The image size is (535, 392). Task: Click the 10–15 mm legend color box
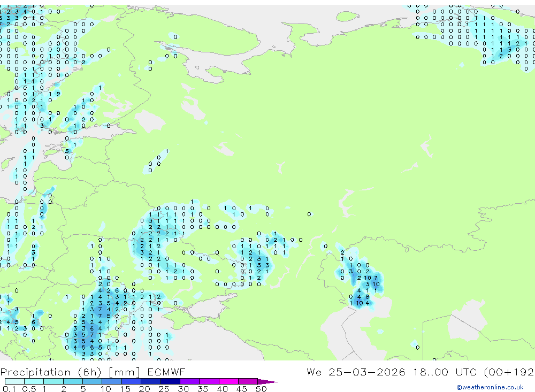[112, 381]
